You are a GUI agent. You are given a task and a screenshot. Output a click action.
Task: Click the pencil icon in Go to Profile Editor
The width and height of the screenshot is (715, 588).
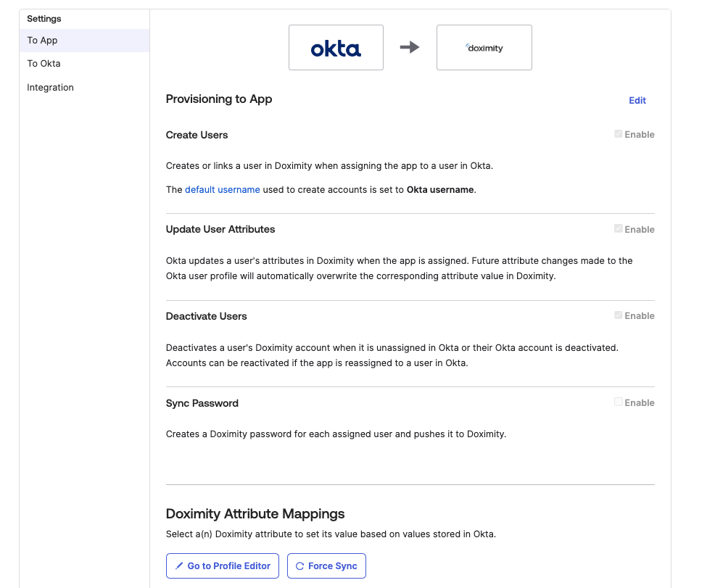click(x=179, y=566)
